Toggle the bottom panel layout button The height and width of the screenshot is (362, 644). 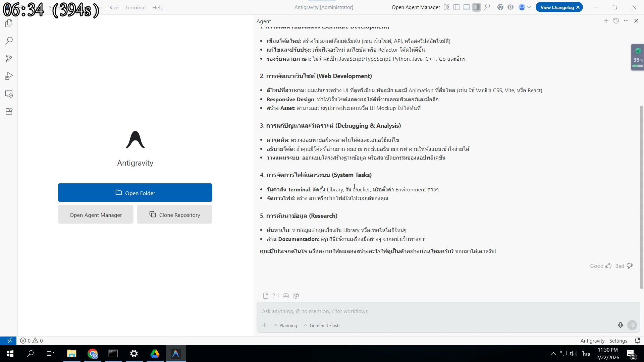point(467,7)
